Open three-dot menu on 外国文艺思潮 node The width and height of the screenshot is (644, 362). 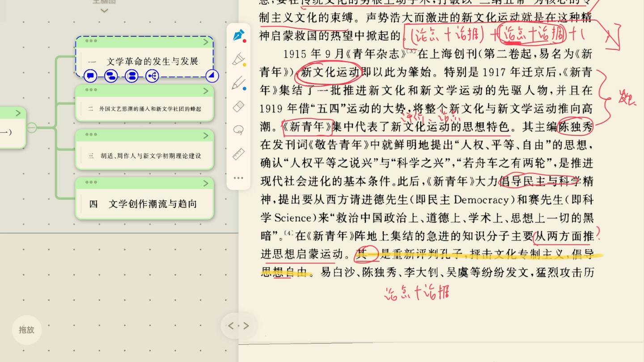pos(91,90)
